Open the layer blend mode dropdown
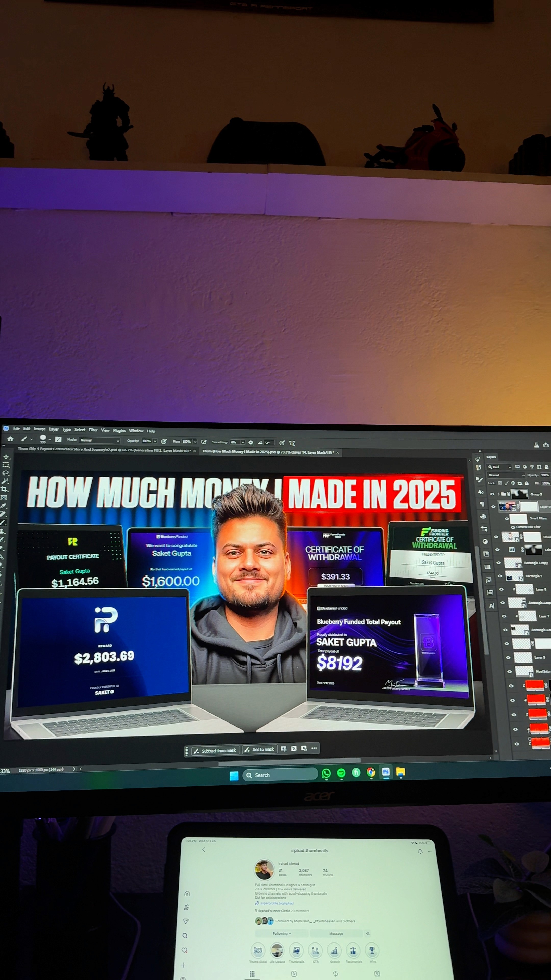551x980 pixels. click(x=506, y=475)
